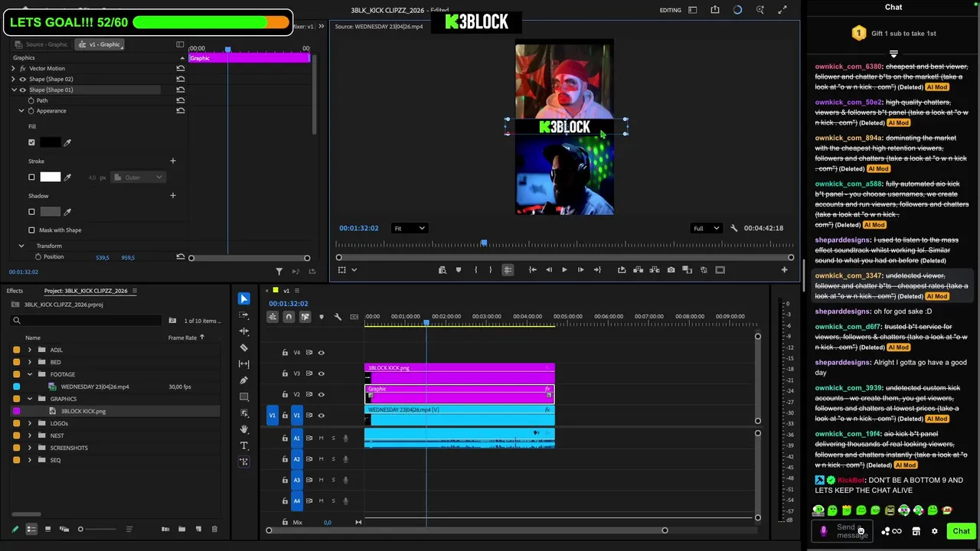Screen dimensions: 980x551
Task: Click Export Frame camera icon
Action: (671, 269)
